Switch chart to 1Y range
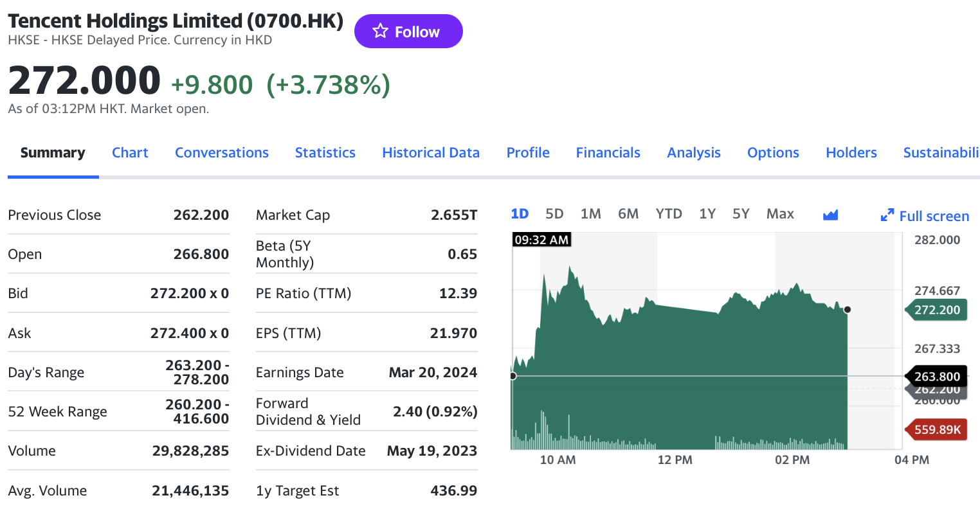This screenshot has height=518, width=980. pos(707,214)
